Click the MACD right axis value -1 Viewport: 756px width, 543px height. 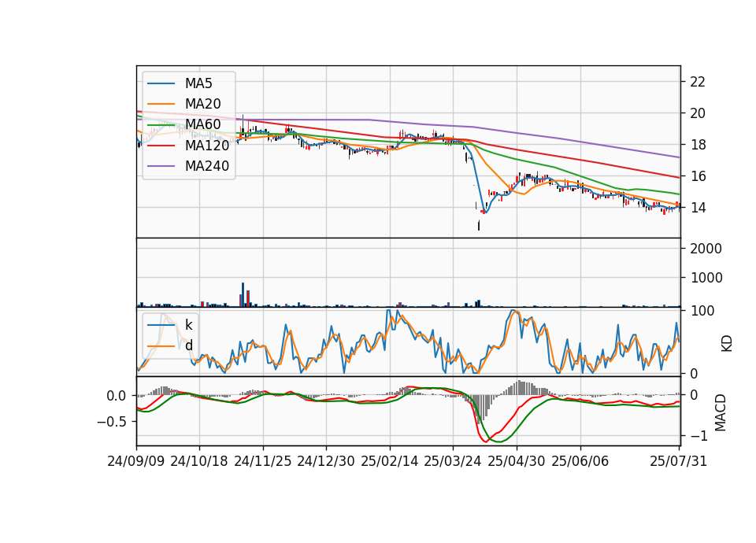(x=699, y=436)
